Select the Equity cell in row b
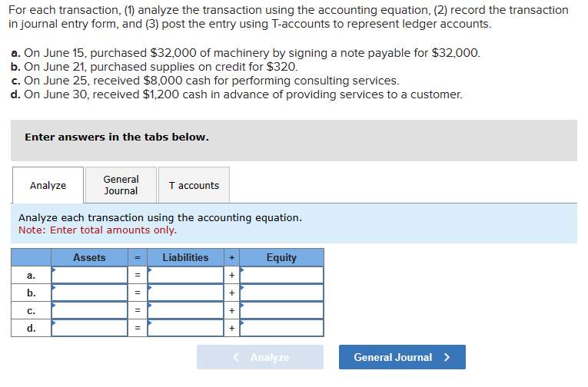The height and width of the screenshot is (387, 588). [x=281, y=293]
